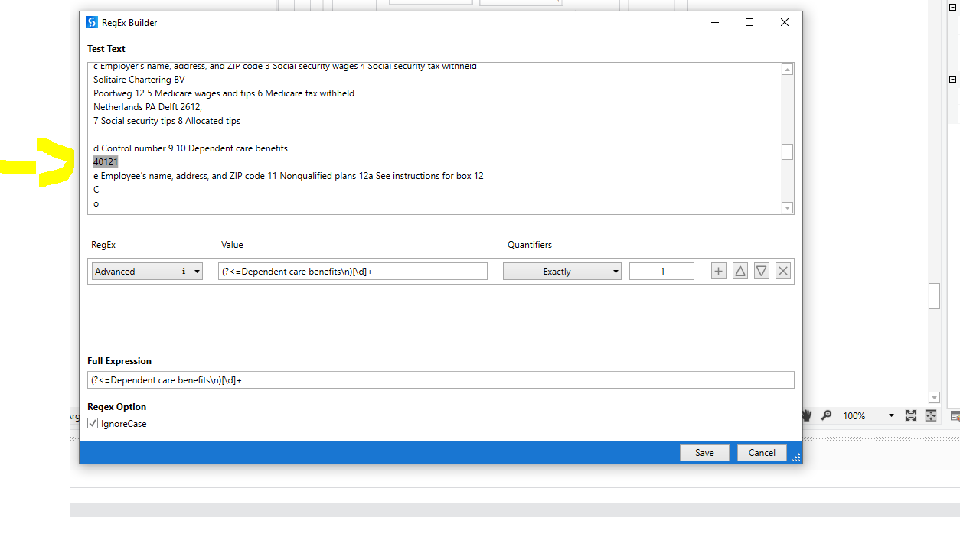Viewport: 960px width, 560px height.
Task: Click the line "Solitaire Chartering BV"
Action: pos(139,79)
